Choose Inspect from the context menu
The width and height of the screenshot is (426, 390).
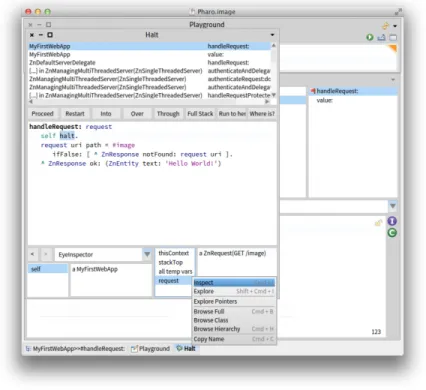click(234, 283)
